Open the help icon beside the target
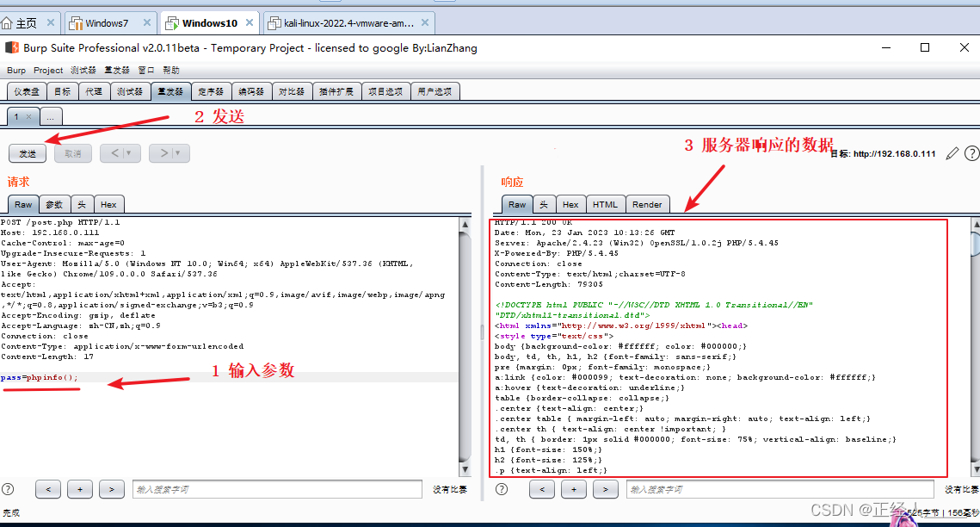The height and width of the screenshot is (527, 980). coord(972,153)
